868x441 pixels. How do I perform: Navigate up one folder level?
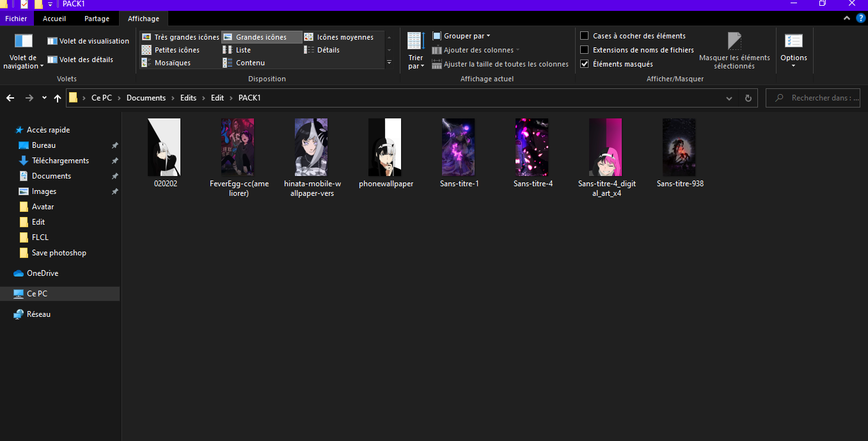(x=58, y=98)
